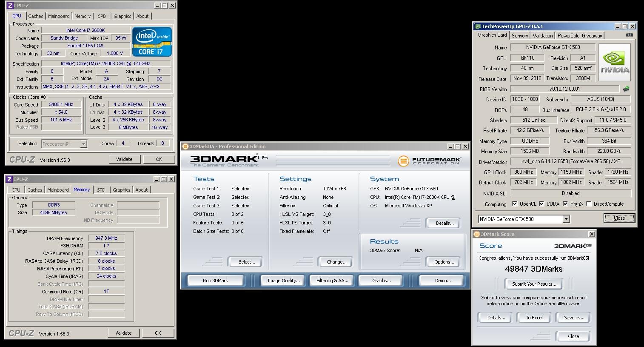The width and height of the screenshot is (644, 347).
Task: Click Save as in 3DMark Score window
Action: [574, 318]
